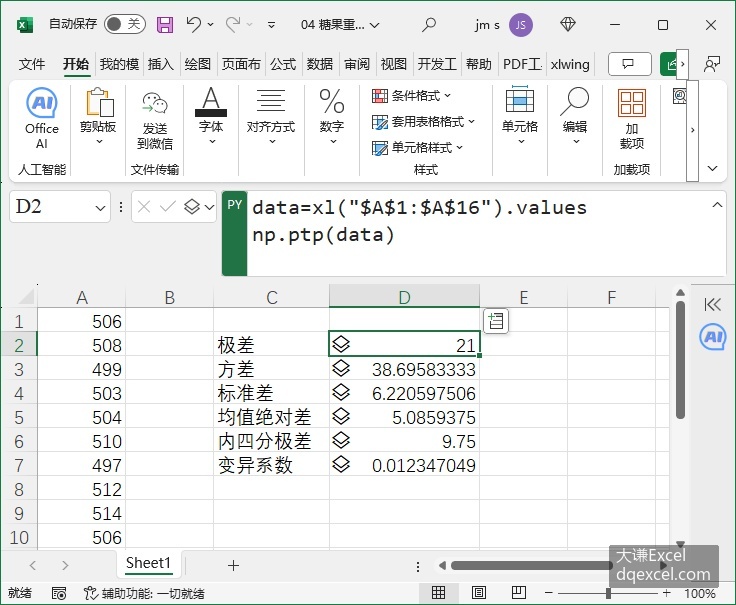Open the JS user account avatar
This screenshot has height=605, width=736.
coord(521,24)
